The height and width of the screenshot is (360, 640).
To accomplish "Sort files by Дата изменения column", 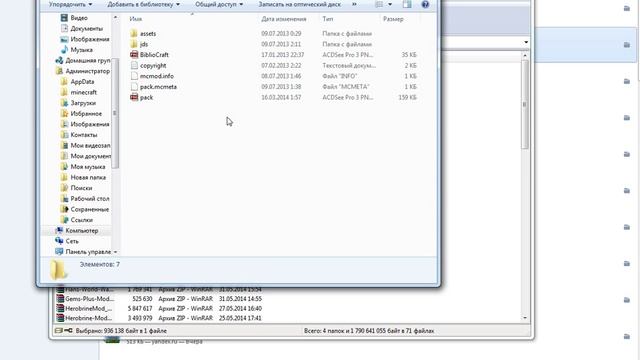I will [x=284, y=19].
